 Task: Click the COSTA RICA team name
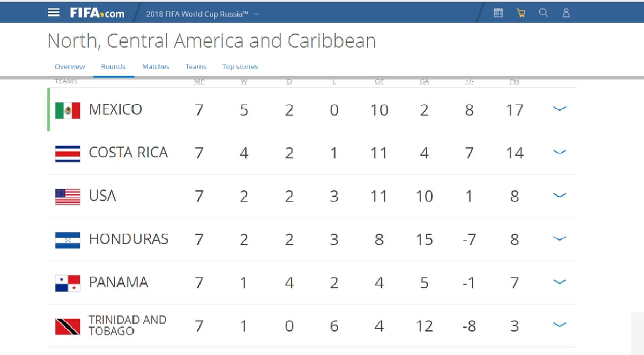[128, 153]
